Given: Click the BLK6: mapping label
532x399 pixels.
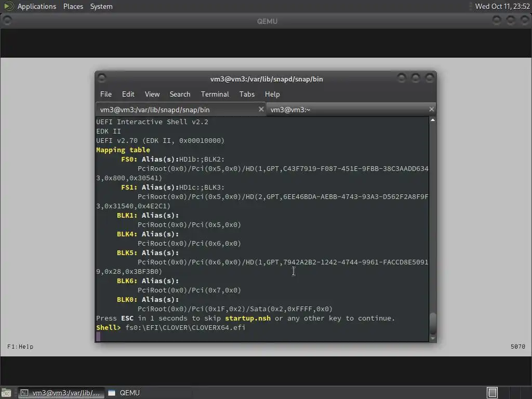Looking at the screenshot, I should [x=127, y=281].
